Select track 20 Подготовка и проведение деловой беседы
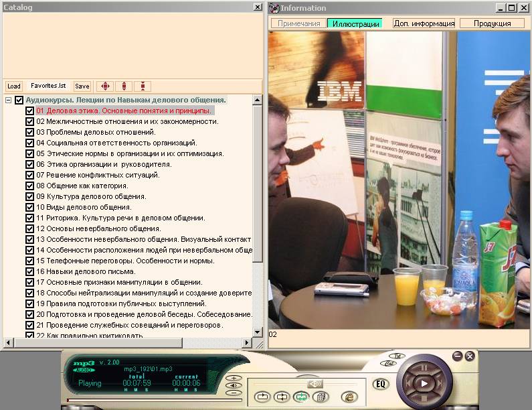This screenshot has height=410, width=532. [x=144, y=315]
